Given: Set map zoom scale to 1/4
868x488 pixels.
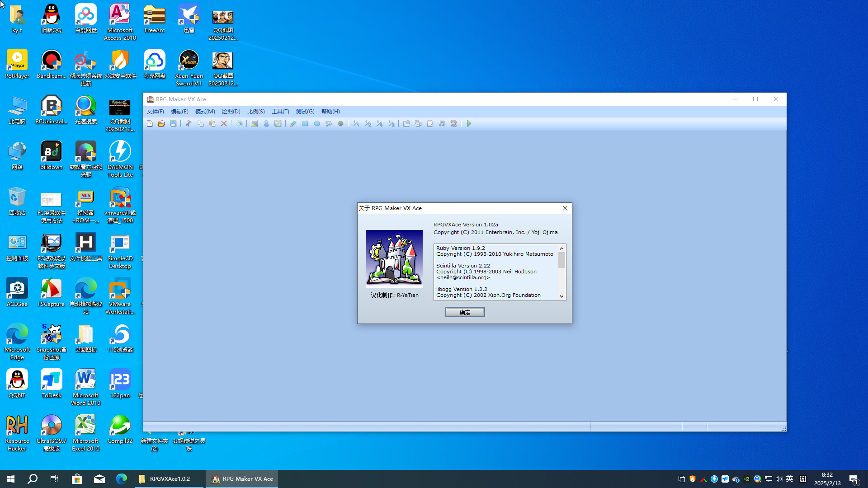Looking at the screenshot, I should coord(379,123).
